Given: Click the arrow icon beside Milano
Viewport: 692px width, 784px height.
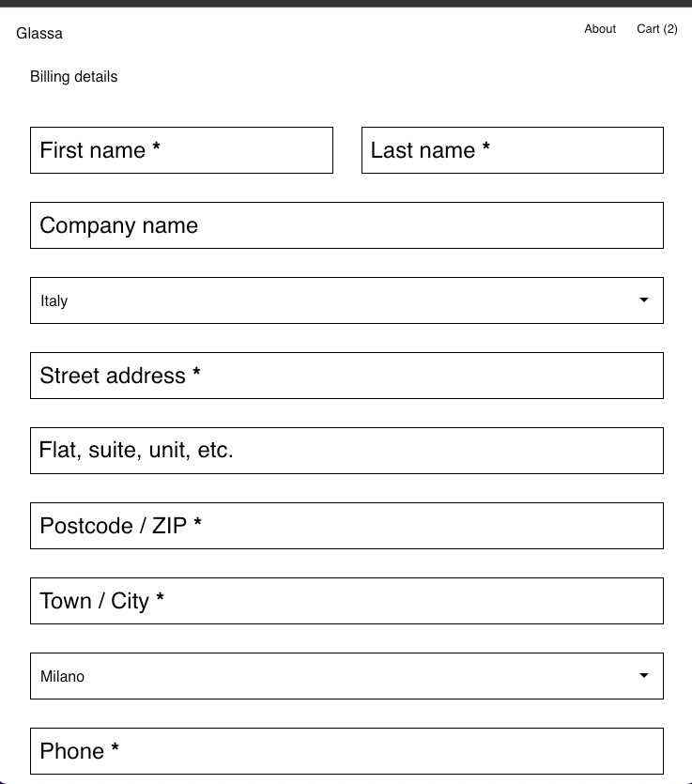Looking at the screenshot, I should coord(644,676).
